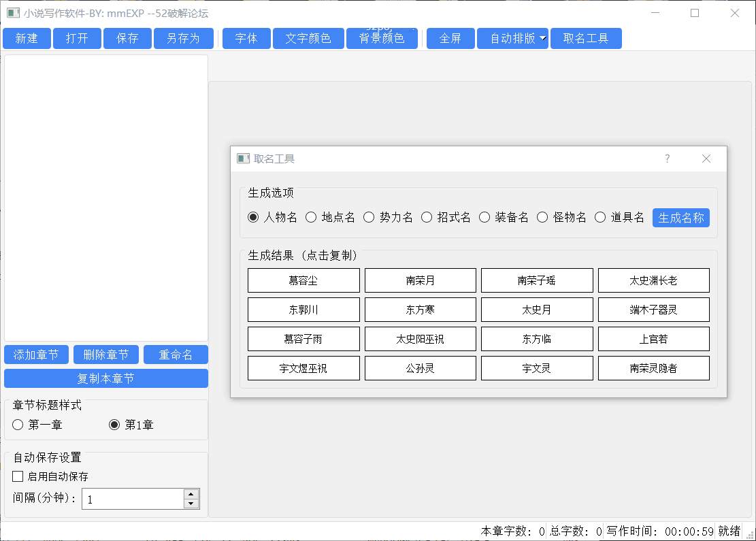
Task: Click the help question mark in 取名工具 dialog
Action: pyautogui.click(x=667, y=159)
